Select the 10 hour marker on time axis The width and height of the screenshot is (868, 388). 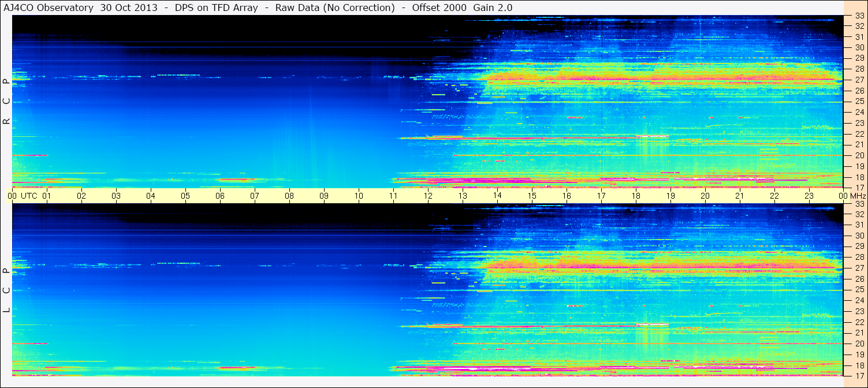coord(359,196)
